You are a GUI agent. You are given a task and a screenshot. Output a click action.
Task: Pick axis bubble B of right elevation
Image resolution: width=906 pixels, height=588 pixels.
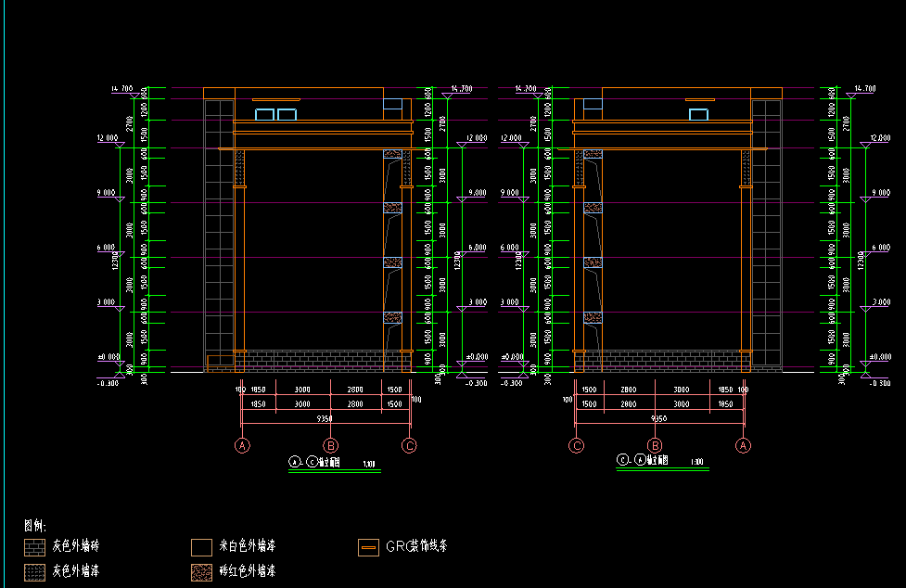pyautogui.click(x=655, y=446)
